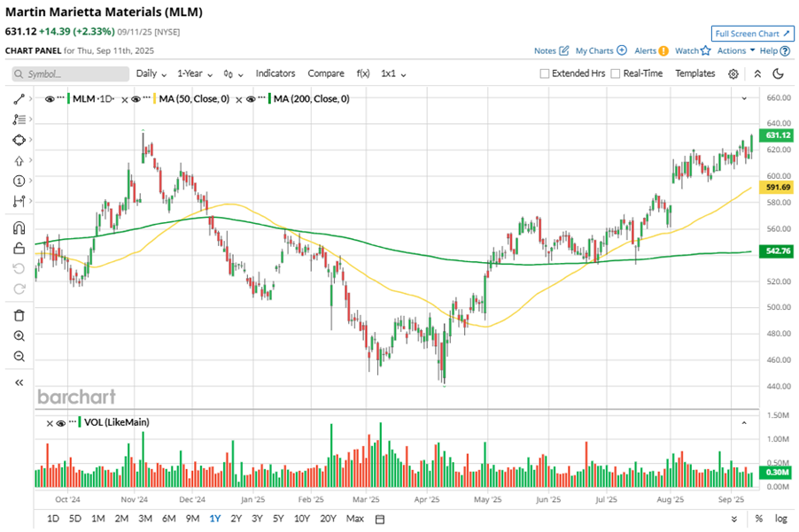The height and width of the screenshot is (532, 799).
Task: Click the green MA 200 color swatch
Action: click(269, 99)
